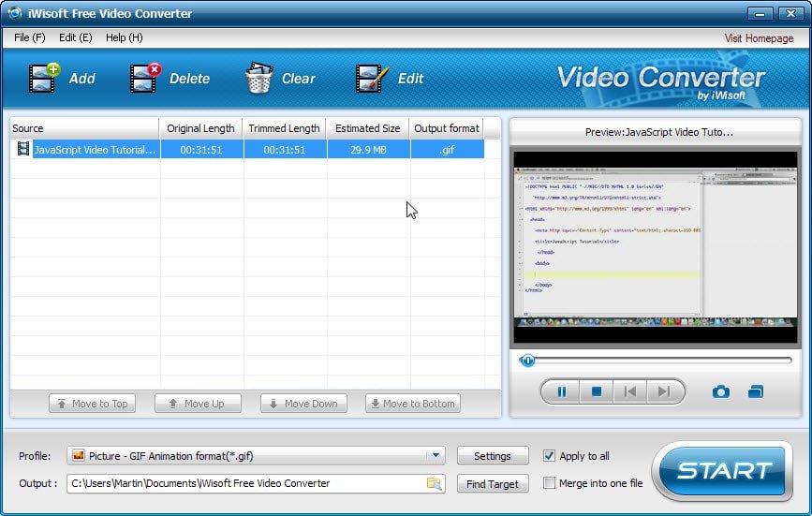Click the Original Length column header
Image resolution: width=812 pixels, height=516 pixels.
coord(201,128)
